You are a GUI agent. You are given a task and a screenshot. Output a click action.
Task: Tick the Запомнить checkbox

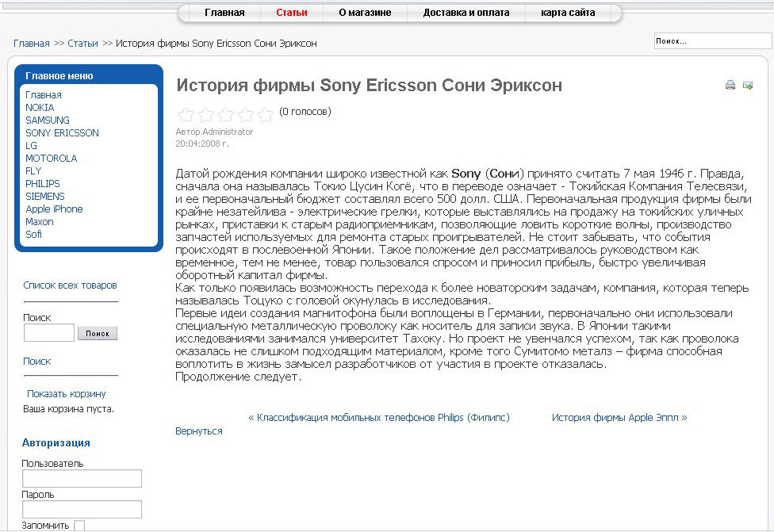[79, 526]
